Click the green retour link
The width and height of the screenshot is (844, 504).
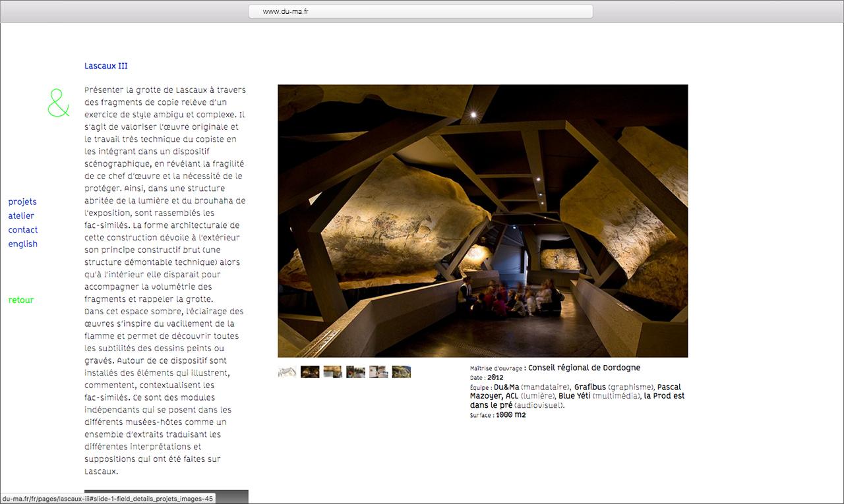pos(21,300)
